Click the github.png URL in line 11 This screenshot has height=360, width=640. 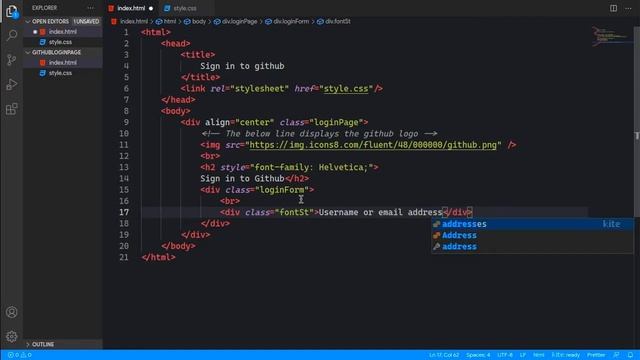tap(373, 145)
